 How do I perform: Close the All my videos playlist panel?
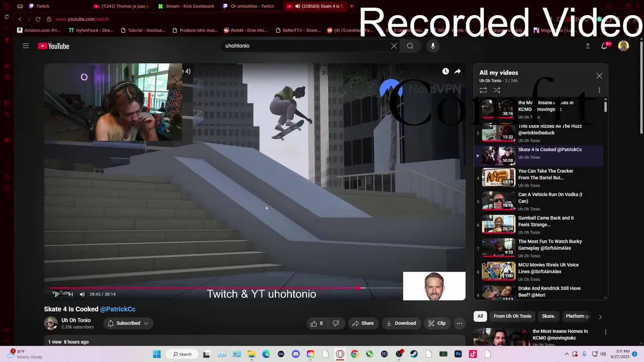[599, 76]
